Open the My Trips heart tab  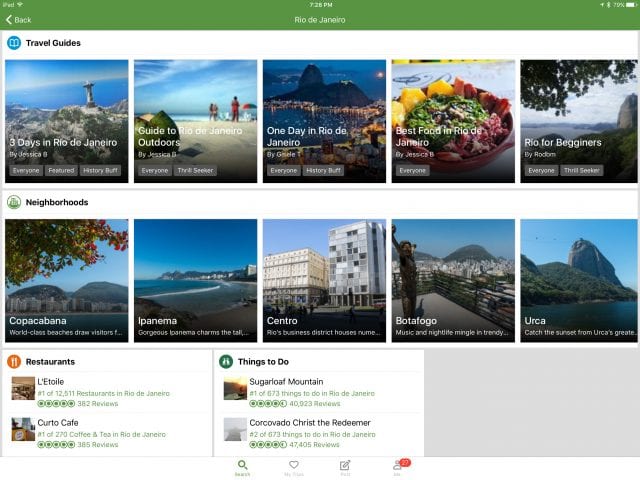[294, 467]
